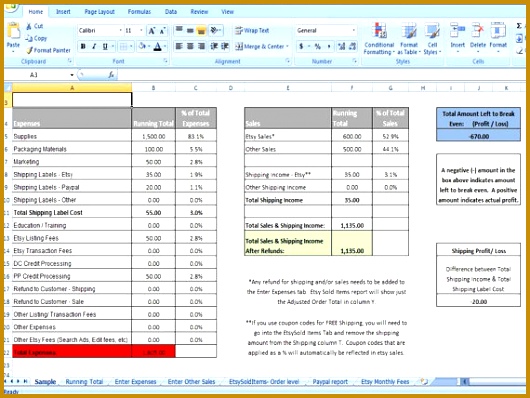Viewport: 530px width, 398px height.
Task: Apply the percent style
Action: tap(318, 46)
